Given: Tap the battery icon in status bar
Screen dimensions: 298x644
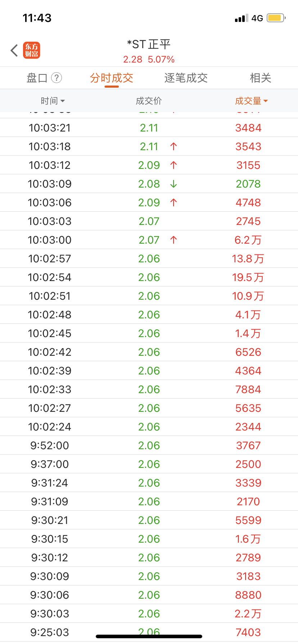Looking at the screenshot, I should pyautogui.click(x=276, y=18).
